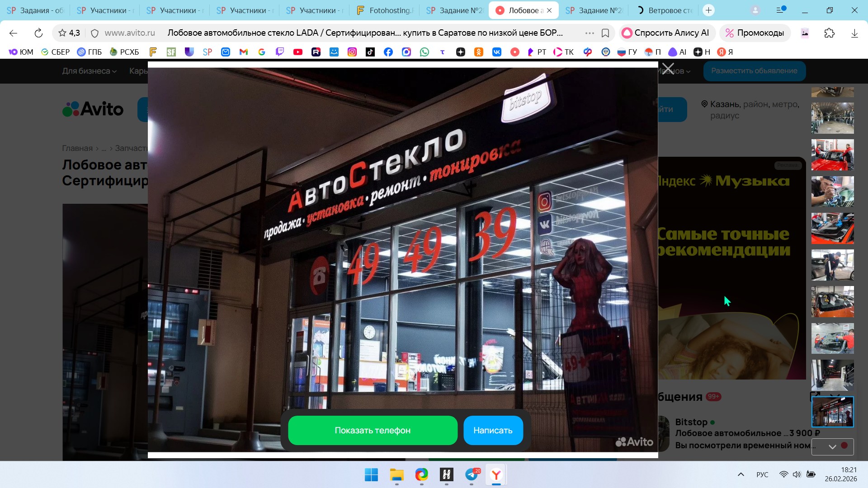Expand Для бизнеса dropdown menu
Viewport: 868px width, 488px height.
pyautogui.click(x=89, y=71)
